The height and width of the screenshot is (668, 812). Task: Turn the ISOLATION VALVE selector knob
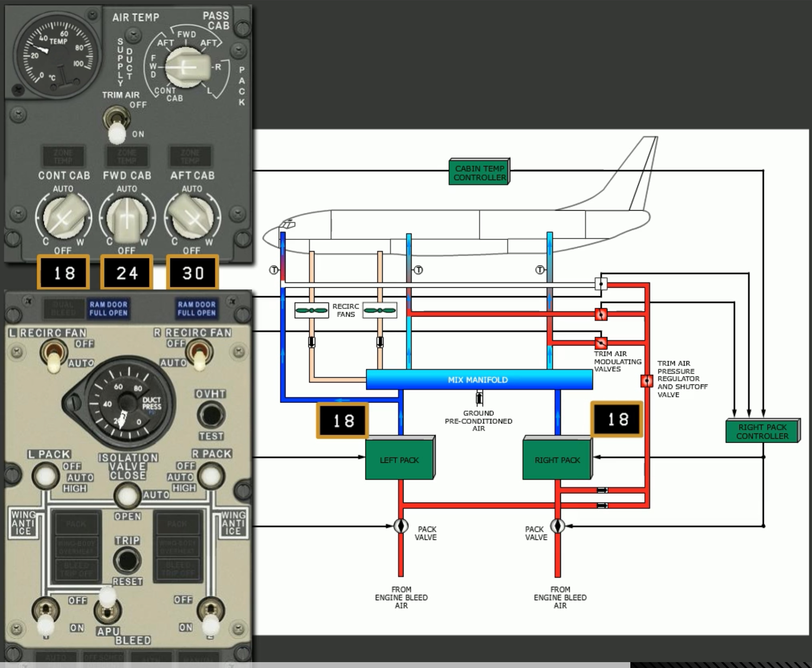[127, 495]
